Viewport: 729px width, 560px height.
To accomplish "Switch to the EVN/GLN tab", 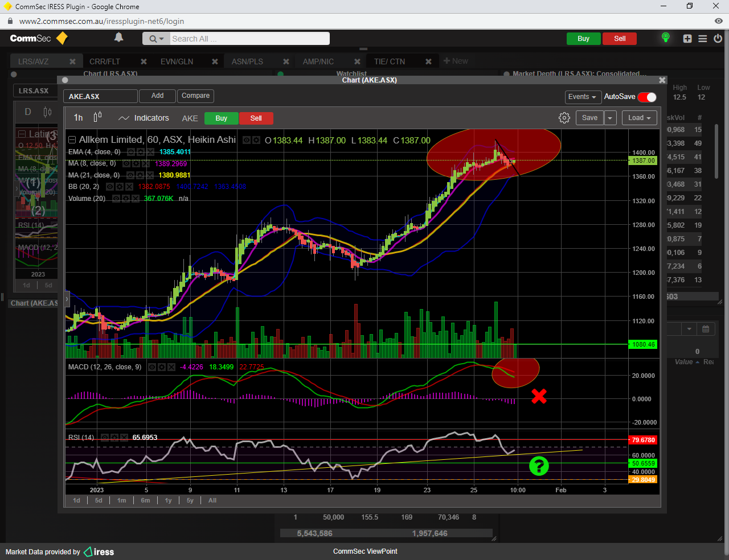I will coord(177,61).
